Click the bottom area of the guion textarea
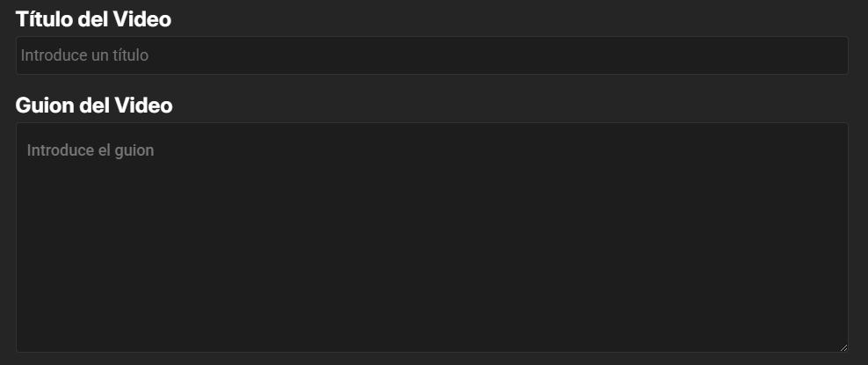Viewport: 868px width, 365px height. coord(431,332)
